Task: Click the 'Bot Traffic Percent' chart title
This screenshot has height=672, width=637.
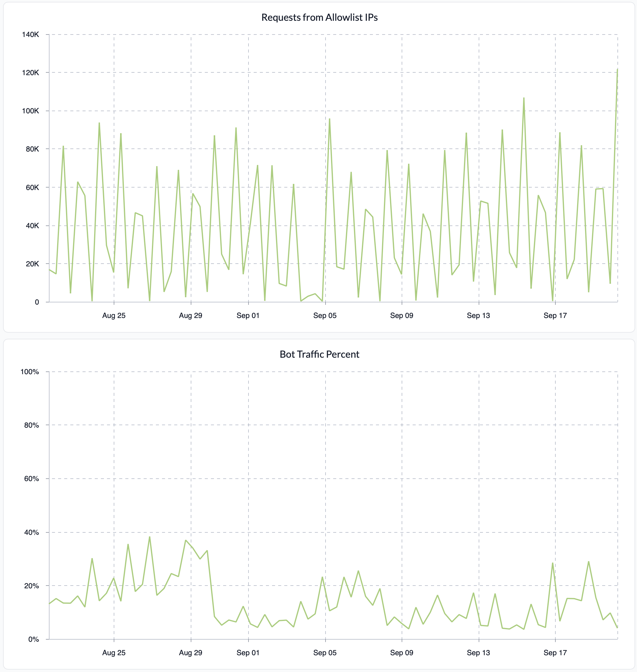Action: (x=319, y=354)
